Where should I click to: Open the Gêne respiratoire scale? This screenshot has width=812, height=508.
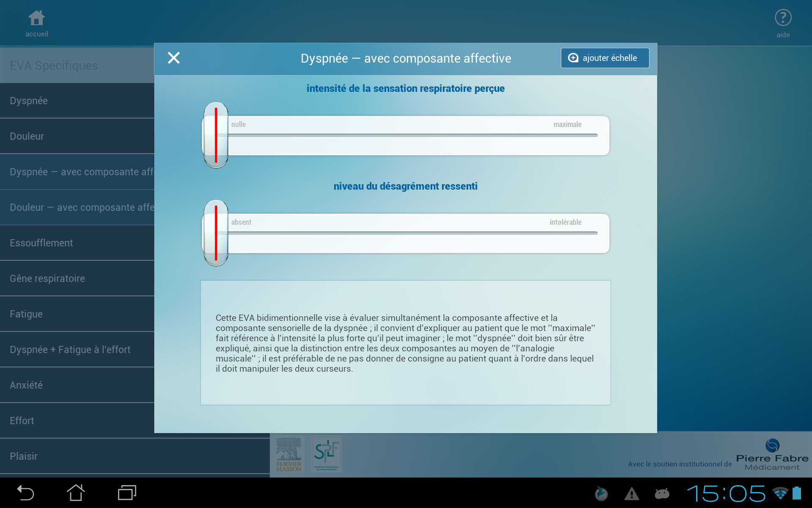click(77, 279)
